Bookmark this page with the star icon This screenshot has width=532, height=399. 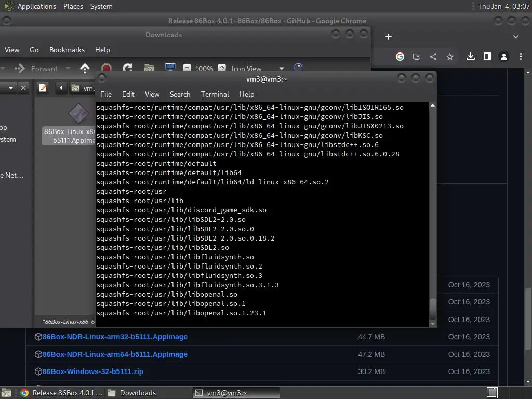coord(450,57)
